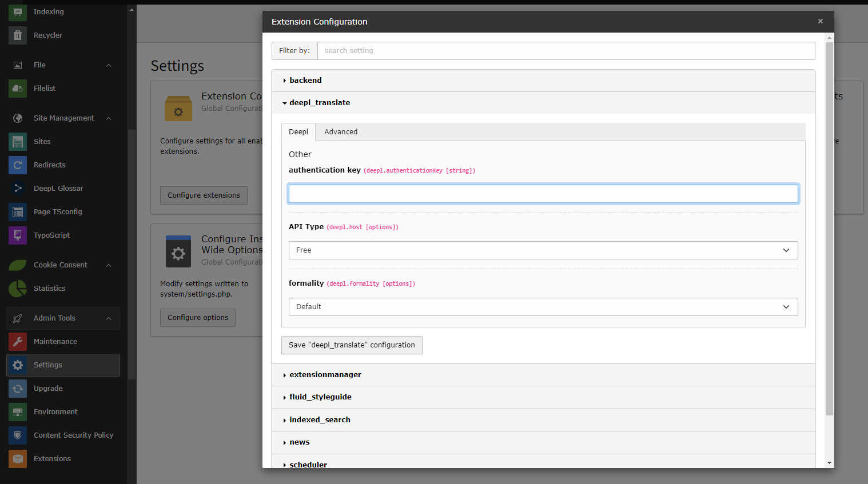
Task: Open the Maintenance wrench icon
Action: click(x=18, y=341)
